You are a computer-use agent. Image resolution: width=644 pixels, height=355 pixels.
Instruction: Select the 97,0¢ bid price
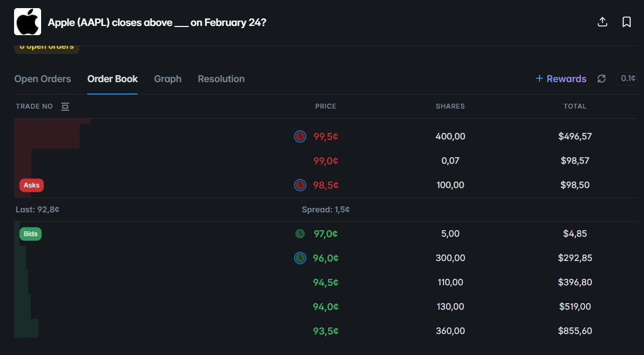pyautogui.click(x=326, y=234)
